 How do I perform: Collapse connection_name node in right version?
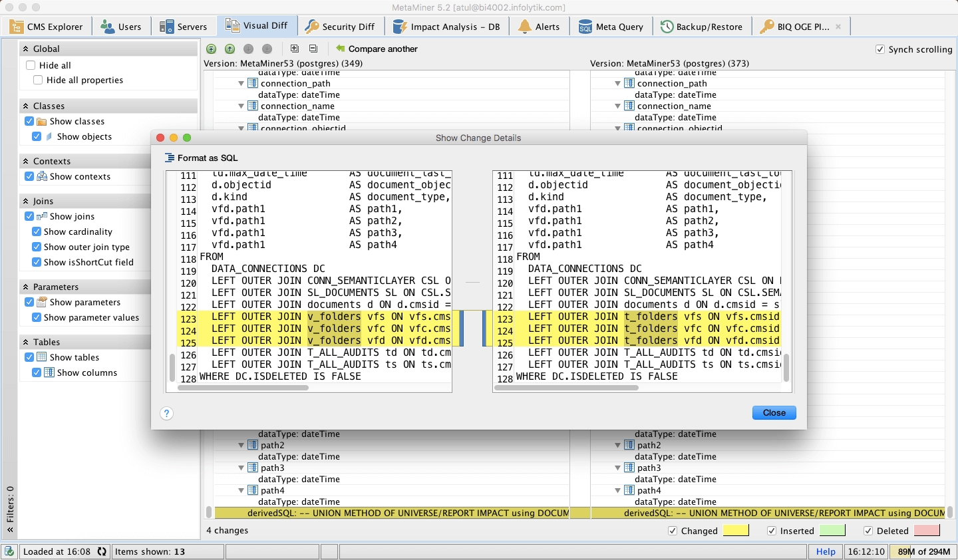pyautogui.click(x=618, y=106)
